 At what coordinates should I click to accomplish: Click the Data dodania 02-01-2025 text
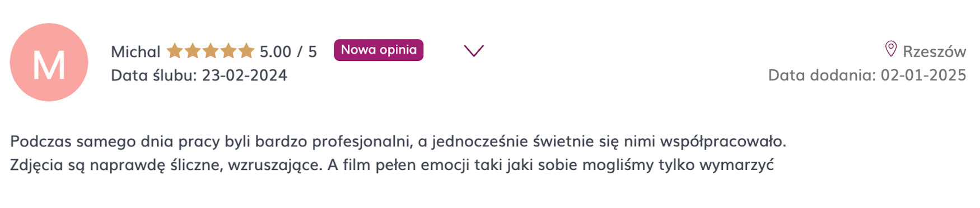(867, 75)
